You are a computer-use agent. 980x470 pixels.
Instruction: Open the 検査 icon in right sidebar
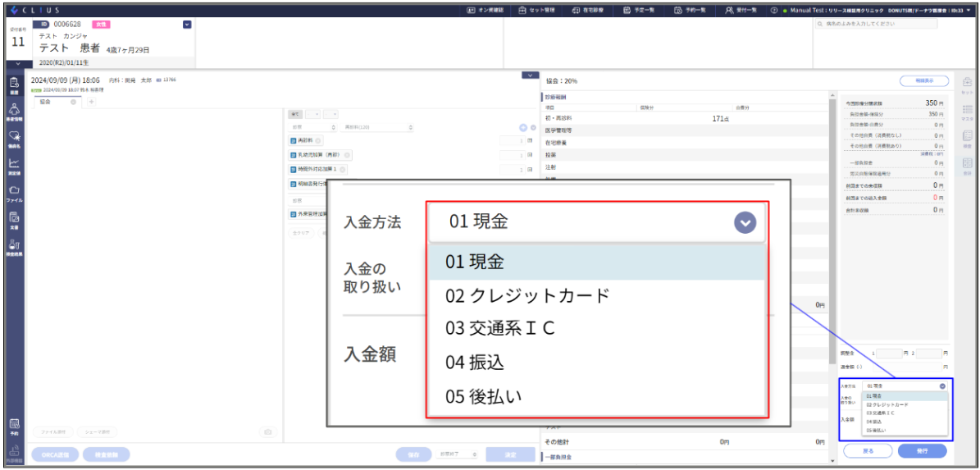(967, 139)
